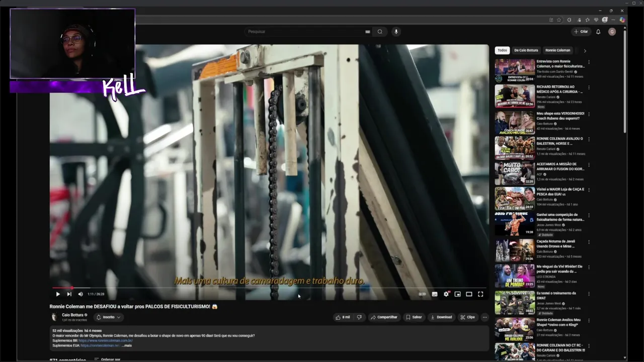Expand description with ...mais
Screen dimensions: 644x362
127,345
